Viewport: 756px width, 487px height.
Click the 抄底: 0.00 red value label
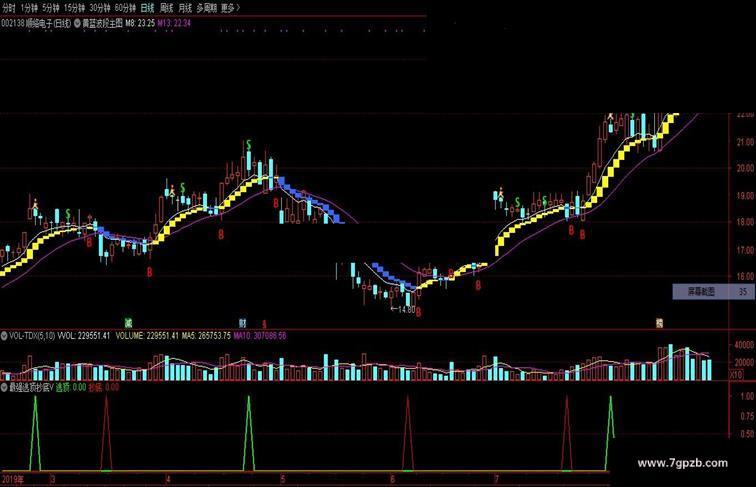(x=104, y=387)
